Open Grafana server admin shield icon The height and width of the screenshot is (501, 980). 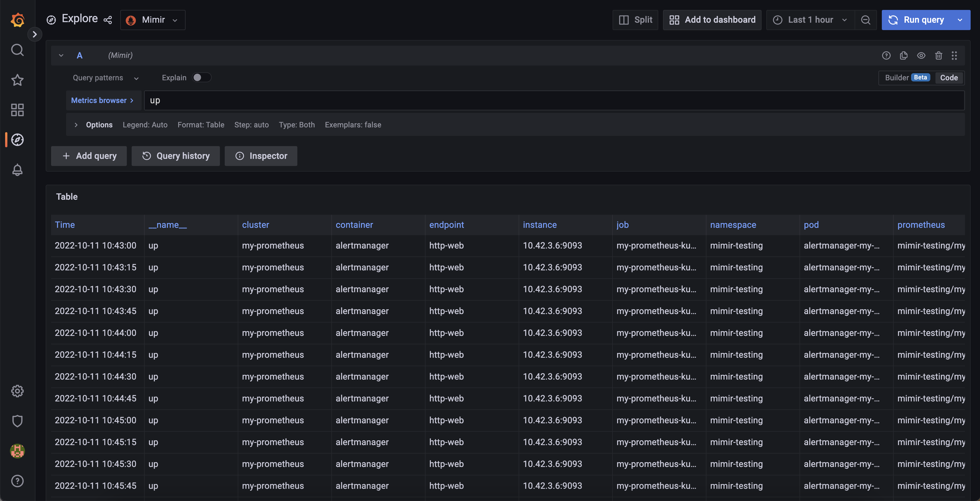click(17, 421)
